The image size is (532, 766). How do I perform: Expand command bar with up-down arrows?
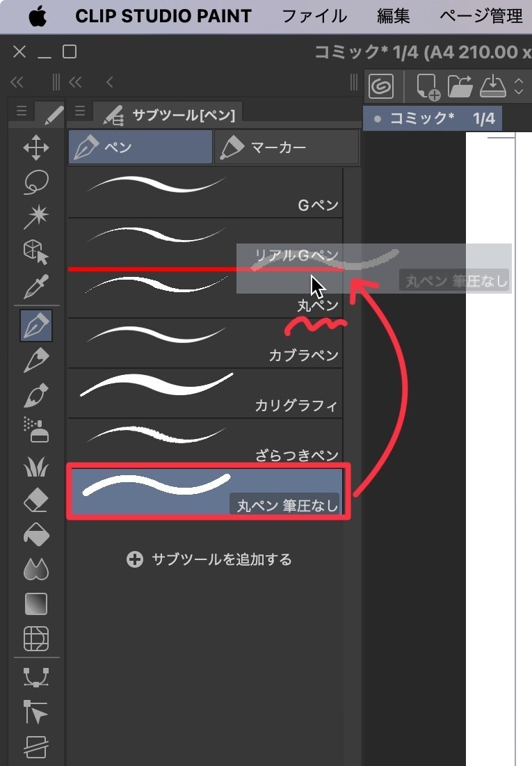519,86
